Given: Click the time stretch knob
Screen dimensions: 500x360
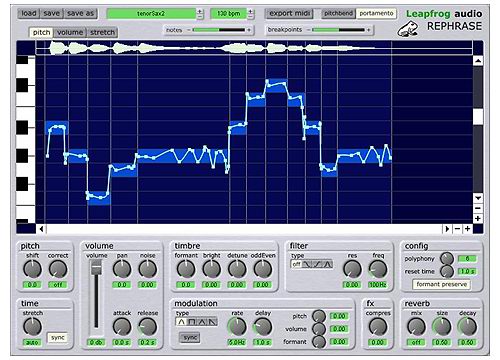Looking at the screenshot, I should coord(32,327).
